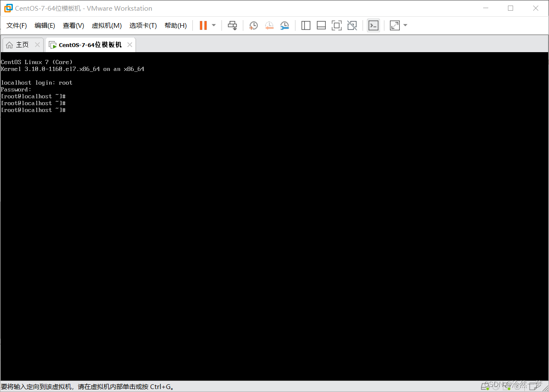
Task: Minimize the VMware Workstation window
Action: pyautogui.click(x=486, y=8)
